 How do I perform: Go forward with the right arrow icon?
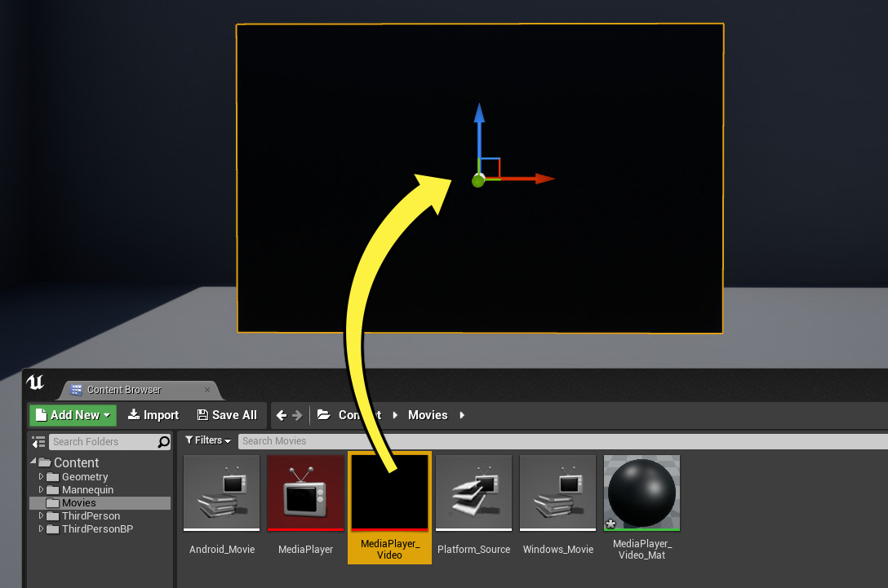pos(297,415)
